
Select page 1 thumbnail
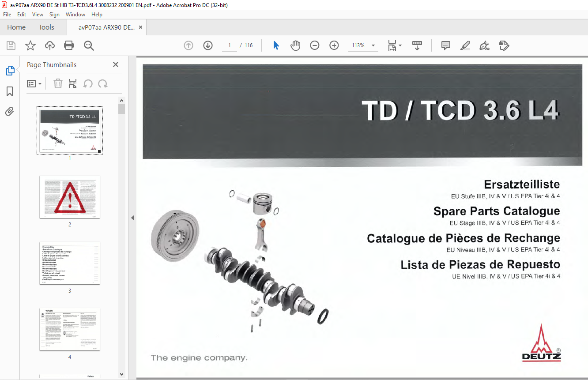click(x=70, y=131)
